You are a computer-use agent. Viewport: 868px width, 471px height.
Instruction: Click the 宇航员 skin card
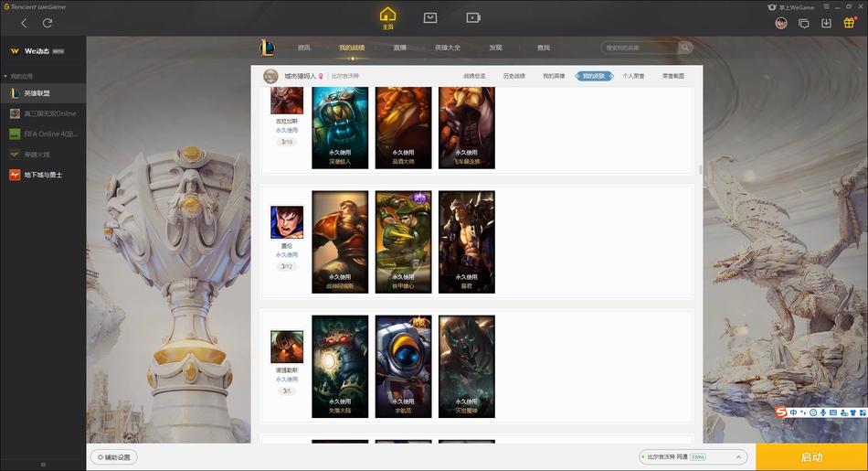(403, 366)
